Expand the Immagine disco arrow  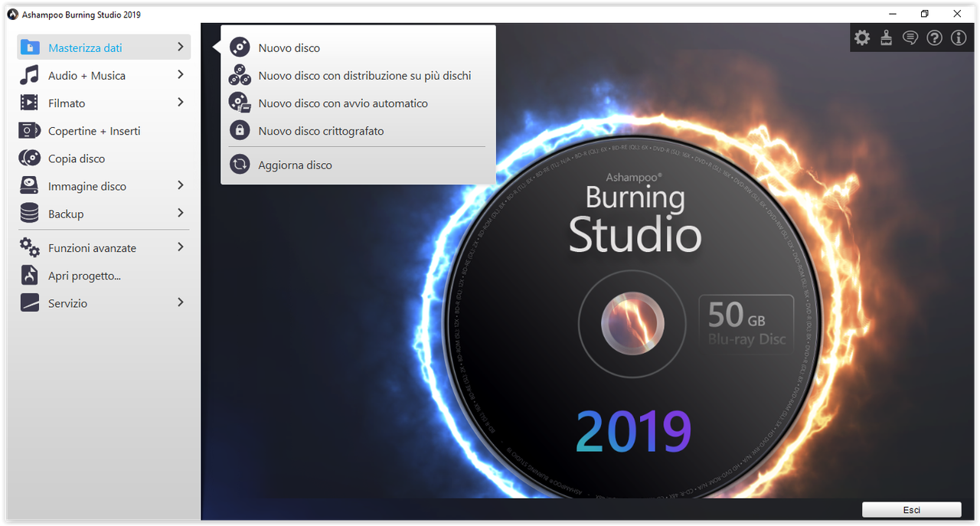[181, 185]
